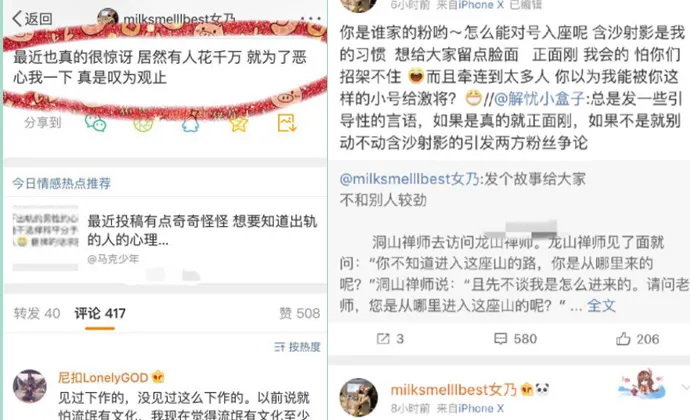Open @milksmelllbest女乃 mention in quoted post
690x420 pixels.
pos(409,179)
